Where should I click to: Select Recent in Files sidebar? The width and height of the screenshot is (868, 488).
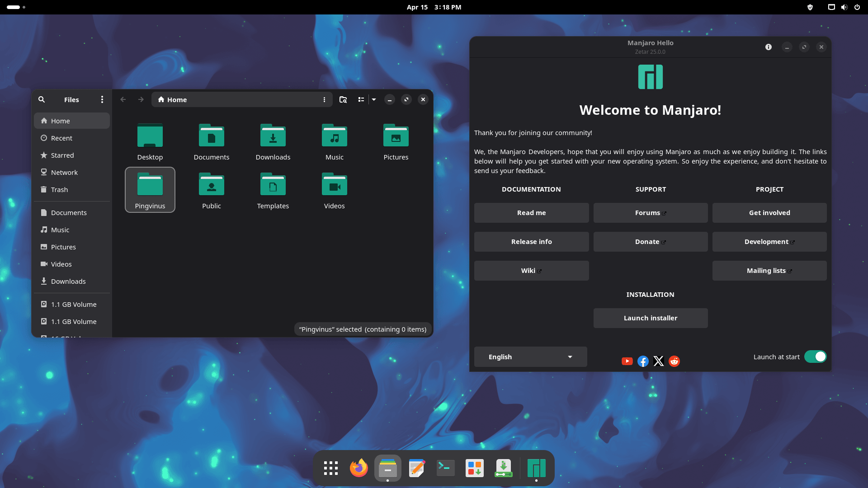click(x=72, y=138)
